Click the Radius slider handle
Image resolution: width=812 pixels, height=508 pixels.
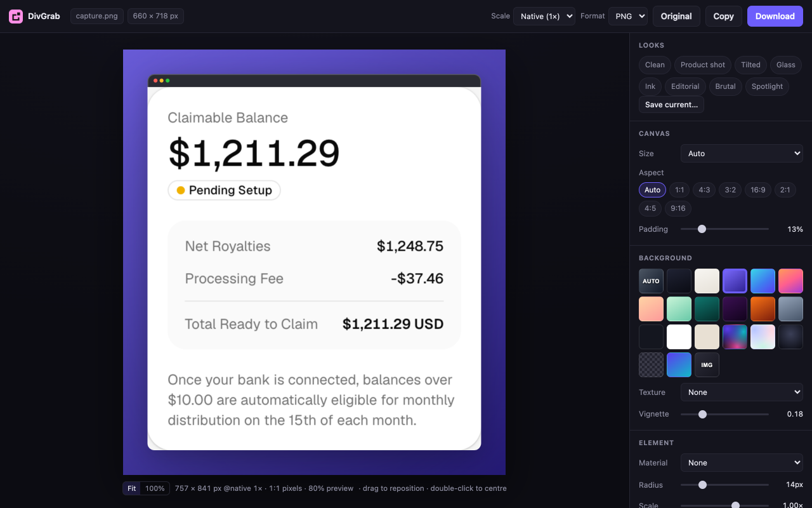coord(702,485)
